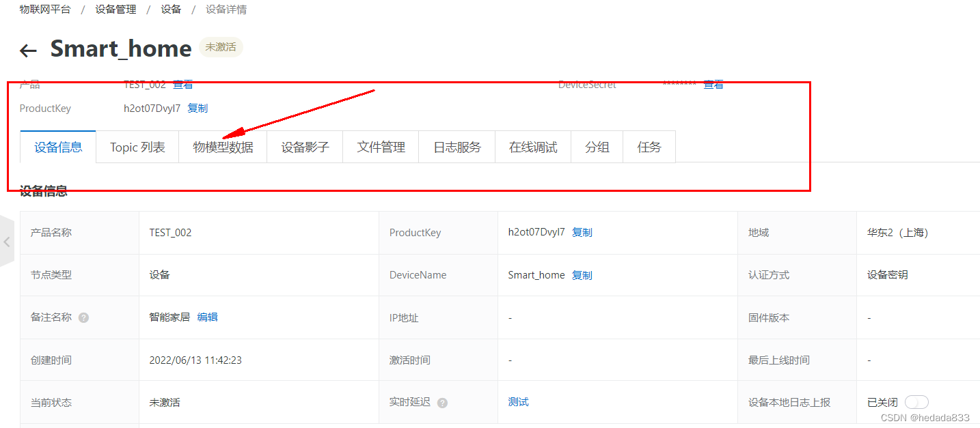Screen dimensions: 980x428
Task: Open the 在线调试 tab
Action: pos(533,147)
